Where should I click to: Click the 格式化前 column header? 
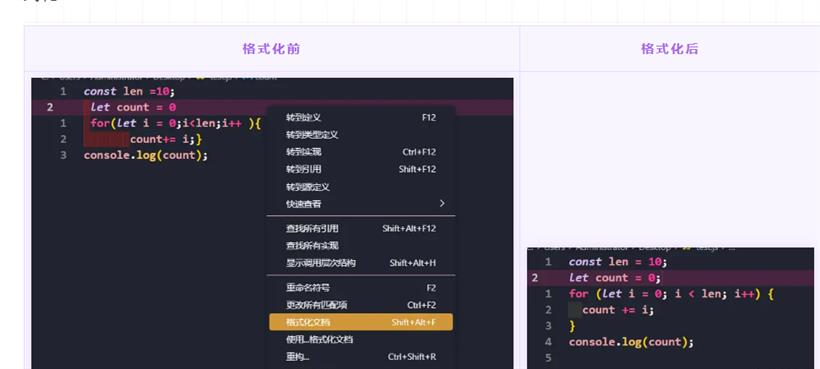coord(271,49)
